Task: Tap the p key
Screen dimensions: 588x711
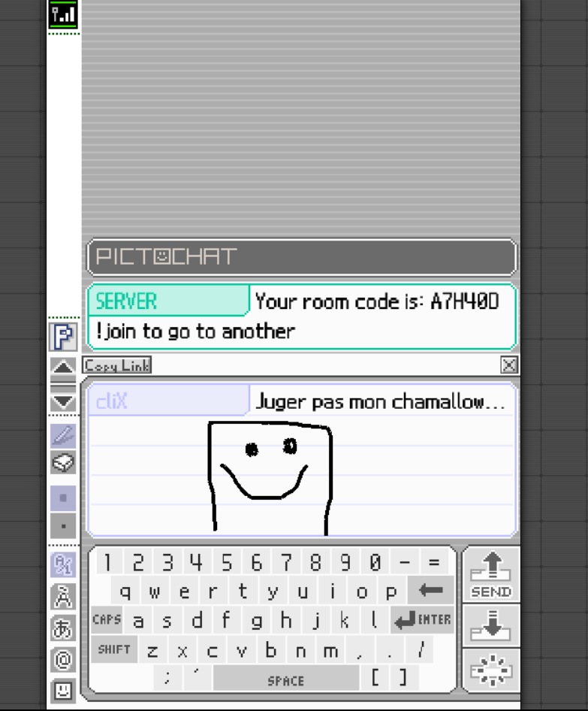Action: click(391, 591)
